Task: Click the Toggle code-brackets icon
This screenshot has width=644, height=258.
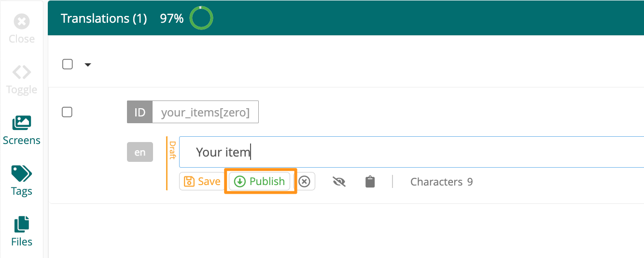Action: 22,72
